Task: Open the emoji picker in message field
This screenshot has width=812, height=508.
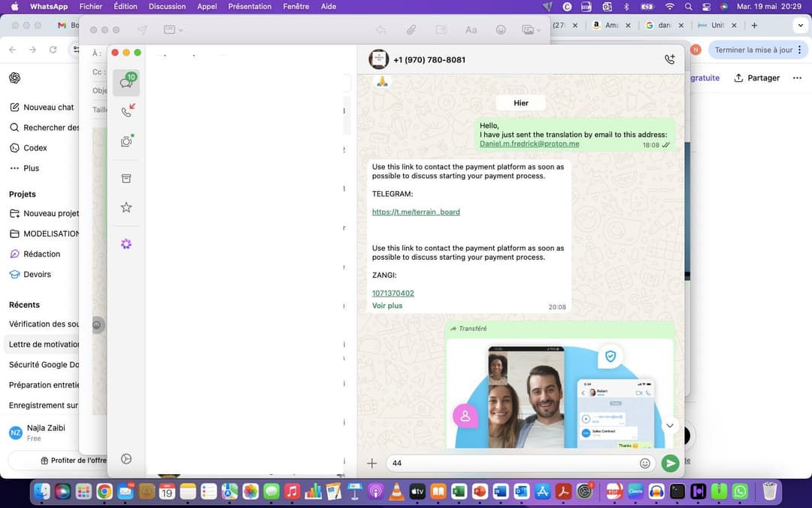Action: tap(645, 464)
